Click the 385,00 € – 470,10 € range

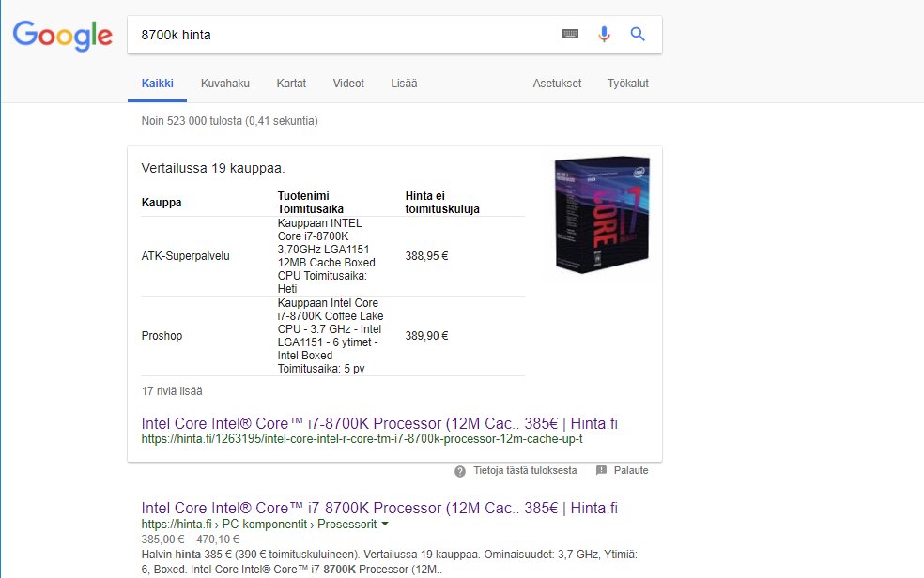coord(191,540)
